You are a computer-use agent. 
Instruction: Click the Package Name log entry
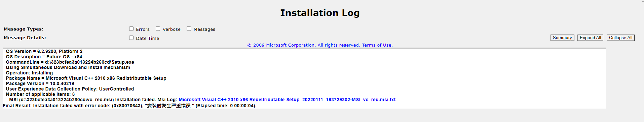[x=86, y=78]
